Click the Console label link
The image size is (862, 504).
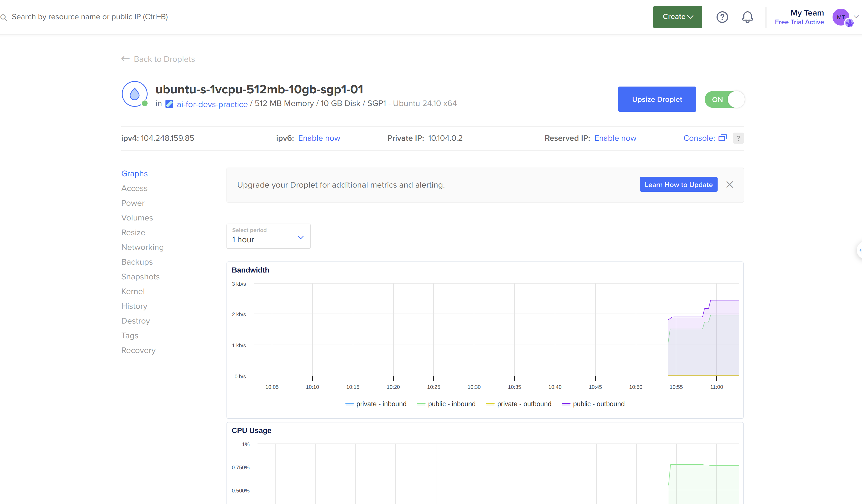point(699,138)
